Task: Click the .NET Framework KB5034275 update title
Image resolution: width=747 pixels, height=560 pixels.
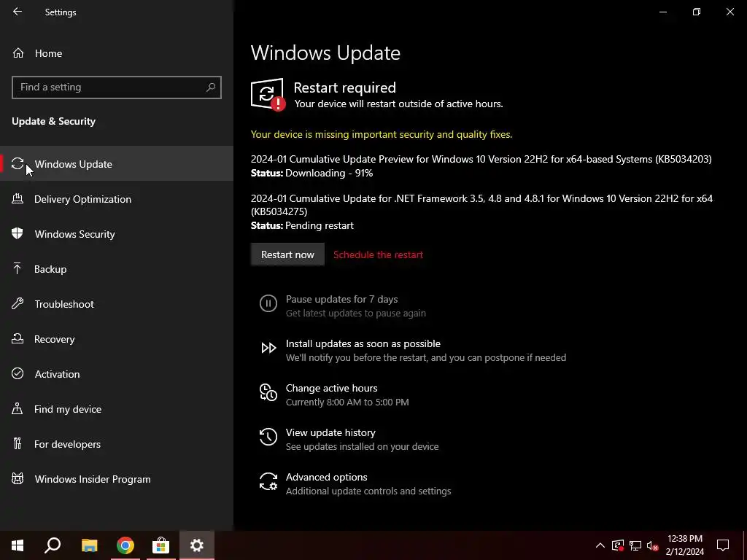Action: (481, 205)
